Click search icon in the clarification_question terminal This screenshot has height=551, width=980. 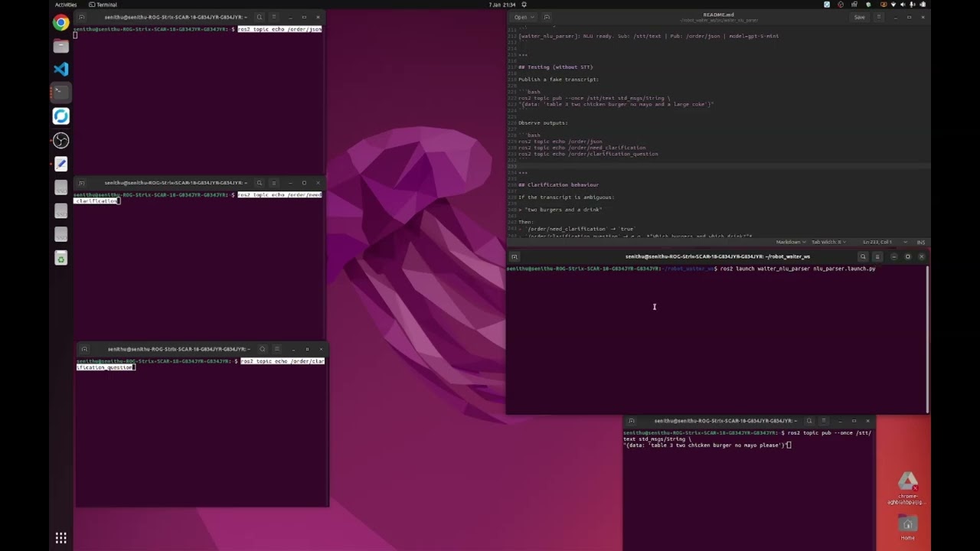(262, 349)
